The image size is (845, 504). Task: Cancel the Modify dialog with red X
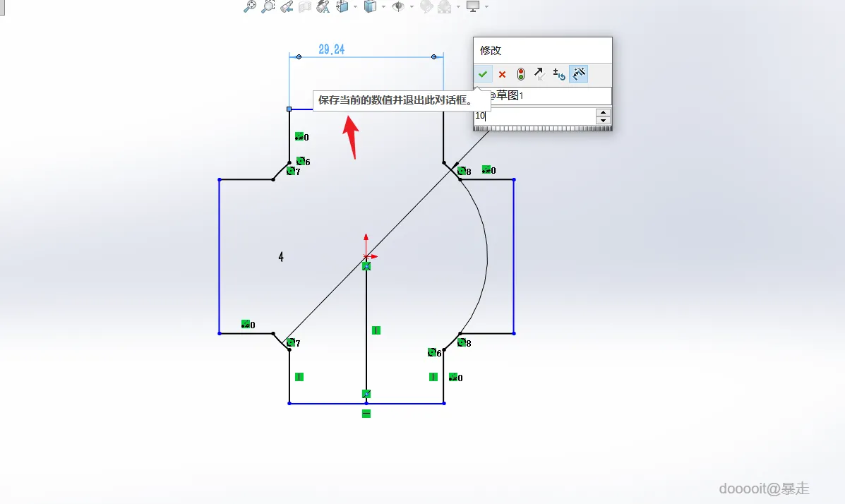click(502, 74)
